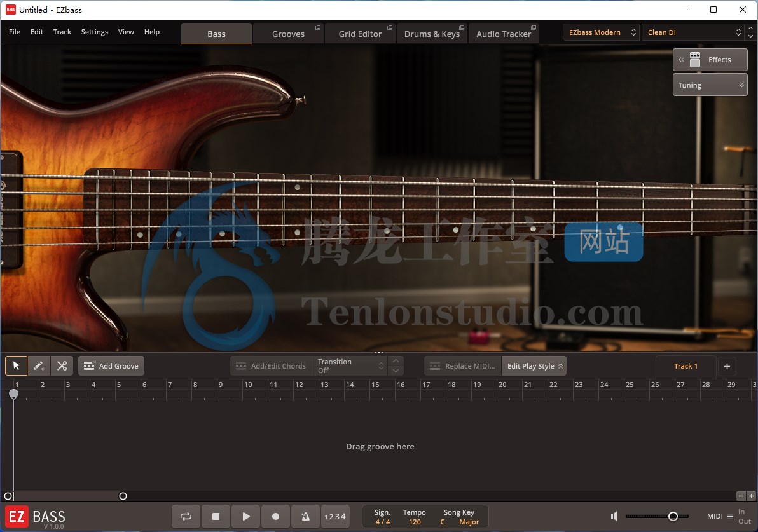The height and width of the screenshot is (532, 758).
Task: Click the EZ BASS logo
Action: pyautogui.click(x=35, y=517)
